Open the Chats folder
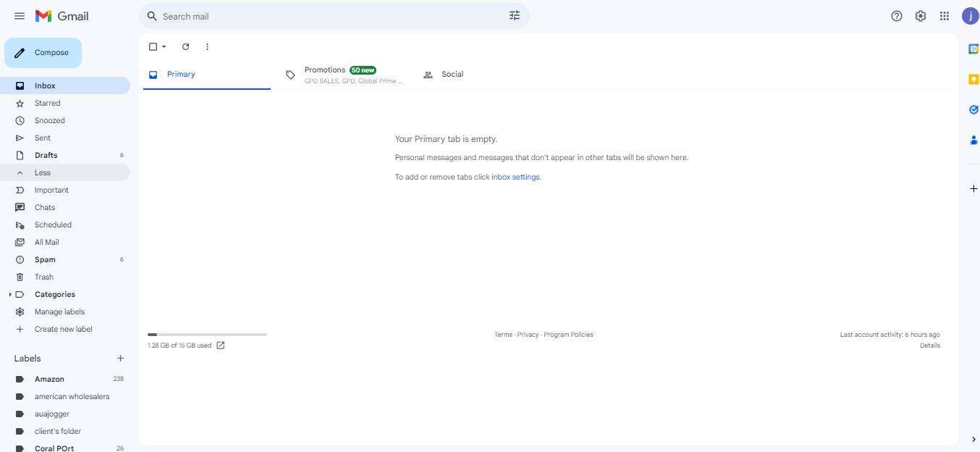Screen dimensions: 980x452 coord(65,207)
